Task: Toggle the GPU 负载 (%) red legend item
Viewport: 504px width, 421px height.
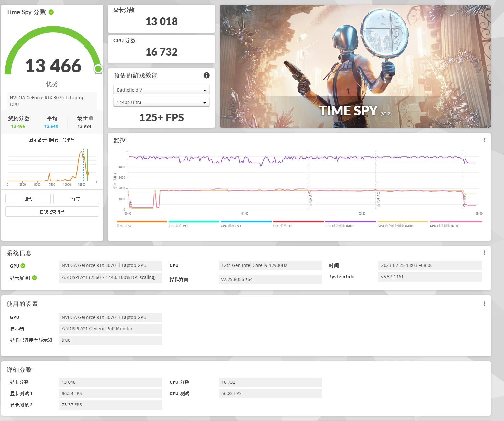Action: click(298, 224)
